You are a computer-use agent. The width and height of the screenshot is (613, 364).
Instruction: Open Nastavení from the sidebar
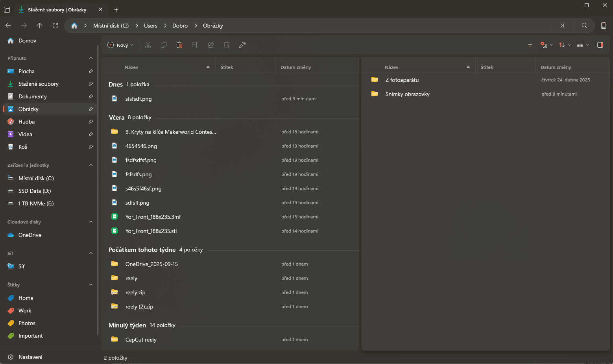point(30,357)
